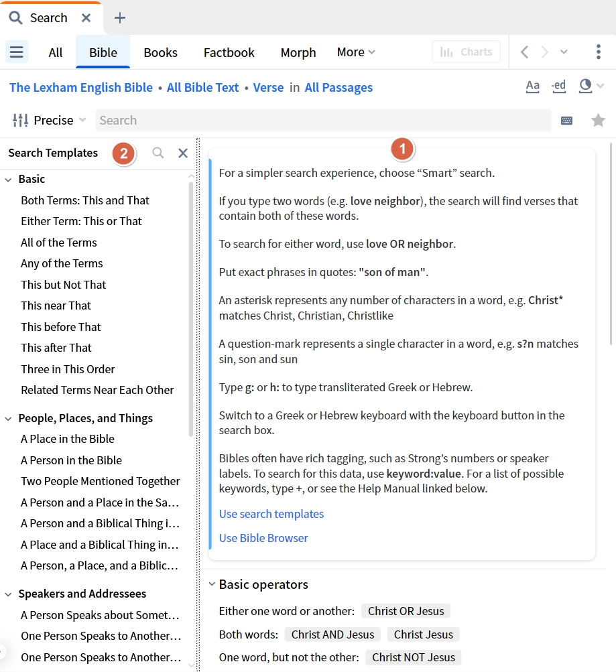Click Use Bible Browser link
616x672 pixels.
coord(263,538)
